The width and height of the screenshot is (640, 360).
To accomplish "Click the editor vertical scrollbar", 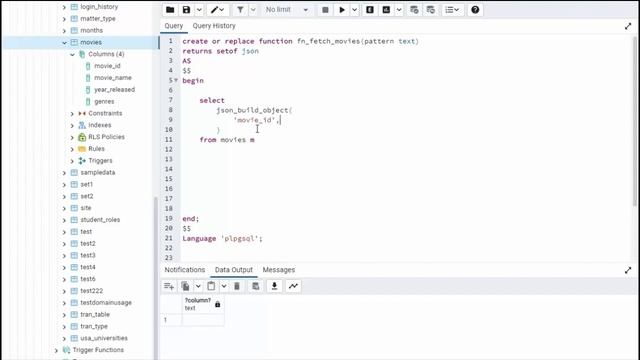I will (635, 122).
